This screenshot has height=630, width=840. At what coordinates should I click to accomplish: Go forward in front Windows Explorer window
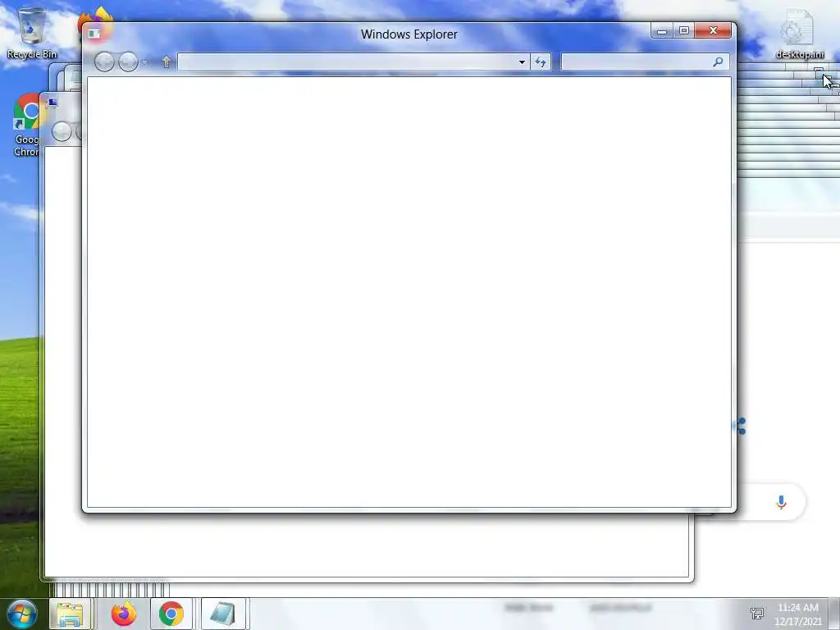128,62
